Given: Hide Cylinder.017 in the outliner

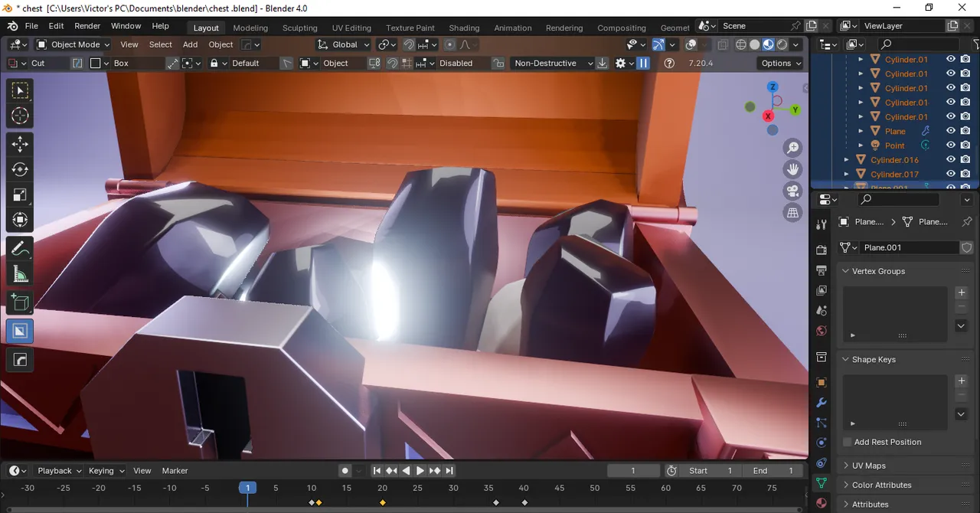Looking at the screenshot, I should (951, 175).
